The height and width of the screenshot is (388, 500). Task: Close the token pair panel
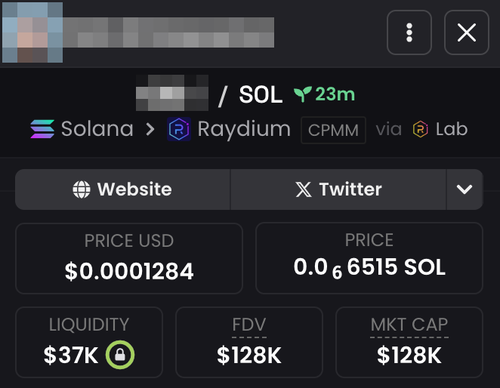[x=466, y=32]
